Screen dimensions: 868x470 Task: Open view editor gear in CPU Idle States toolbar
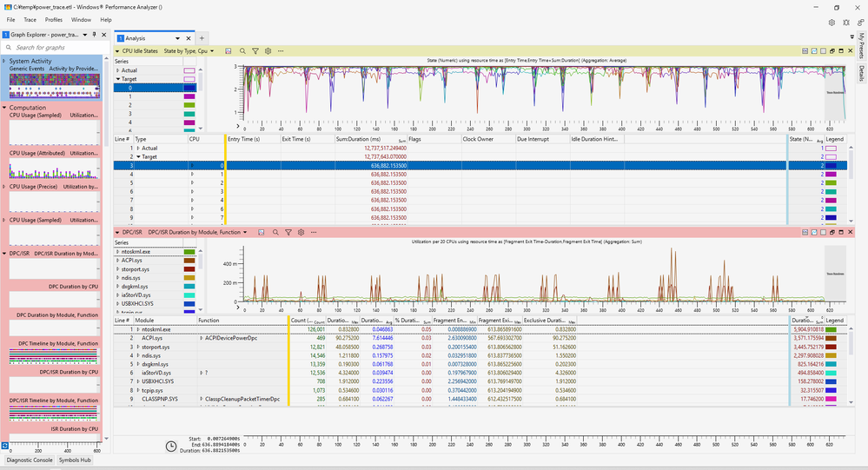[268, 51]
